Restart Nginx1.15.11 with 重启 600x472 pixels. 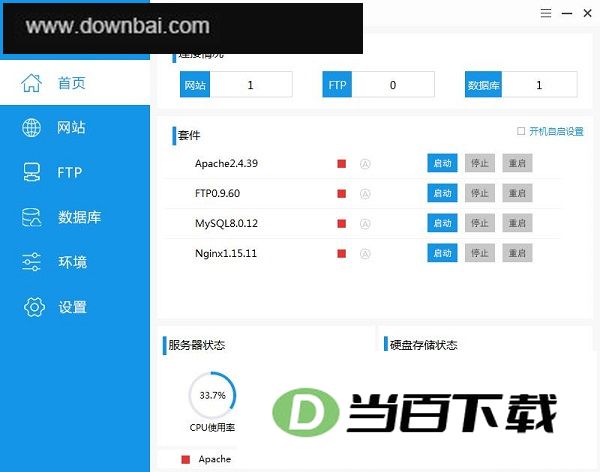point(517,253)
